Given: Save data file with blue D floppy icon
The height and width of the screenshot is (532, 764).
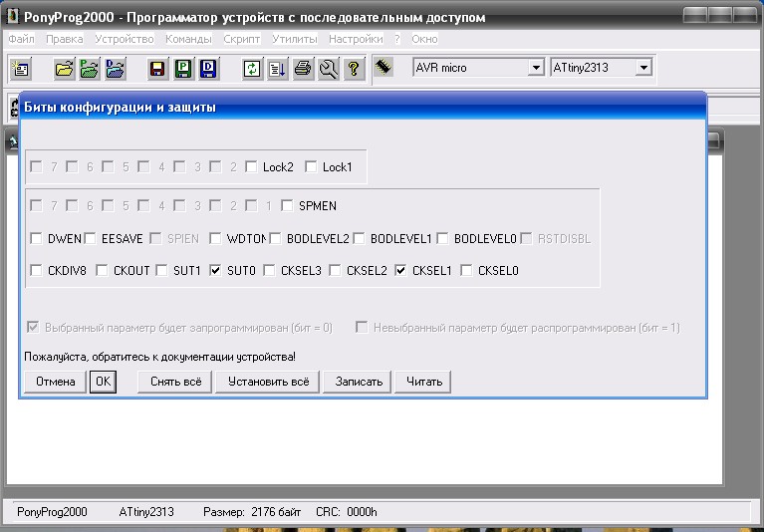Looking at the screenshot, I should click(208, 68).
